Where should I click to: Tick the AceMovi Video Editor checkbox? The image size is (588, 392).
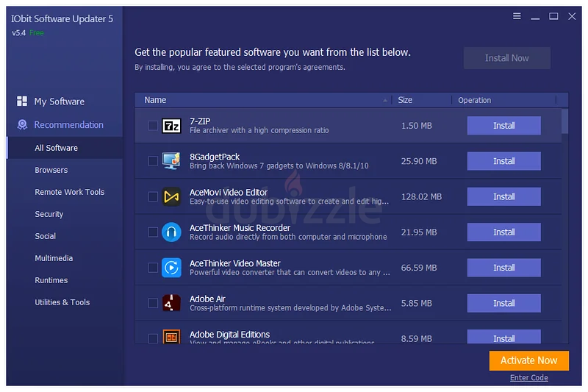click(153, 196)
